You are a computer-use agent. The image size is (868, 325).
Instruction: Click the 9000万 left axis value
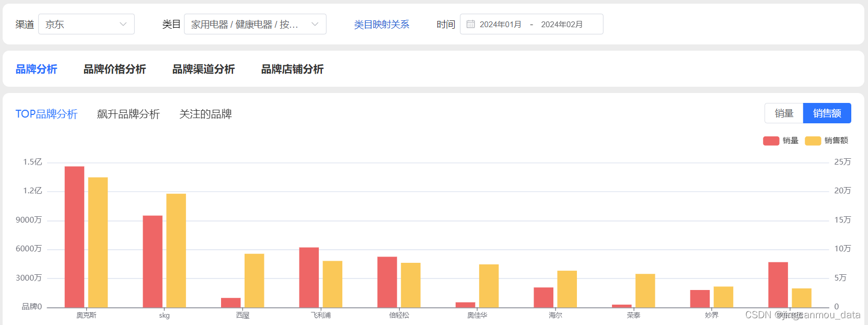point(29,220)
